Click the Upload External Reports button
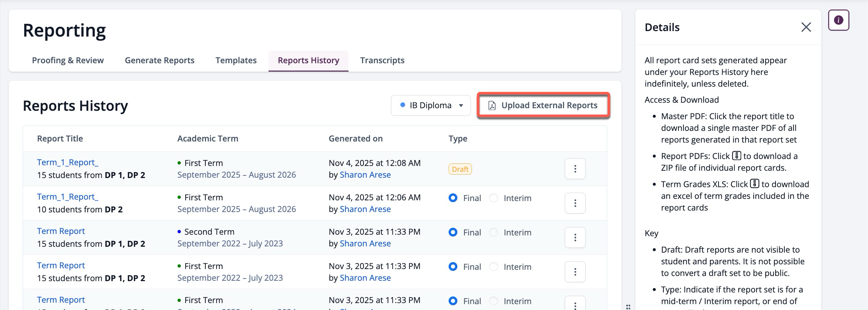The width and height of the screenshot is (868, 310). point(544,106)
